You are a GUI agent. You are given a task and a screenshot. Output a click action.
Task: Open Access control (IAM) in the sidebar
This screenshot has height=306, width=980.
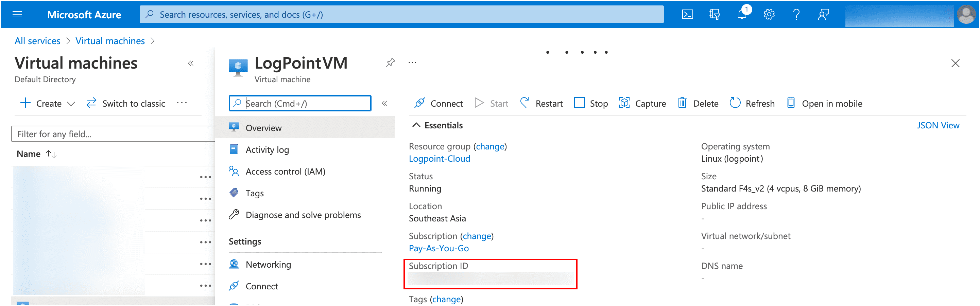[x=285, y=171]
